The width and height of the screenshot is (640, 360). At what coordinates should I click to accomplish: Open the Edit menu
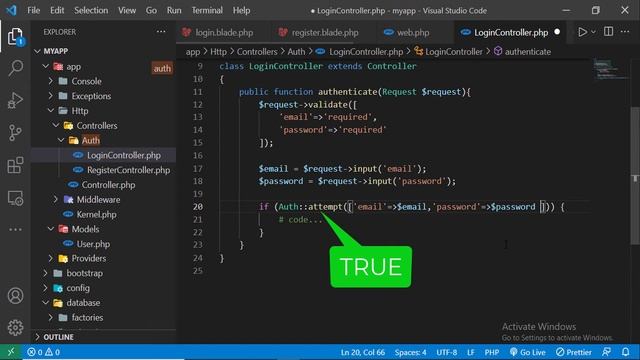57,10
